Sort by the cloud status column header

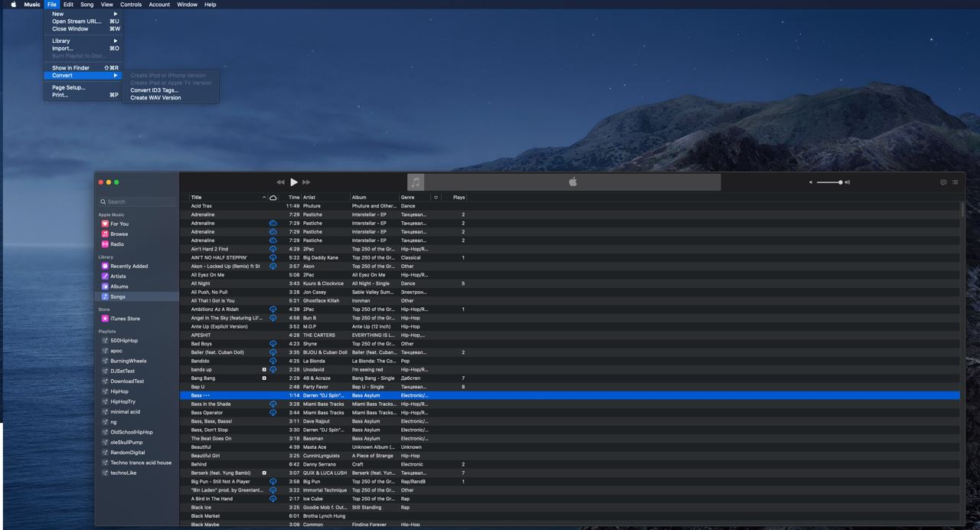tap(273, 197)
